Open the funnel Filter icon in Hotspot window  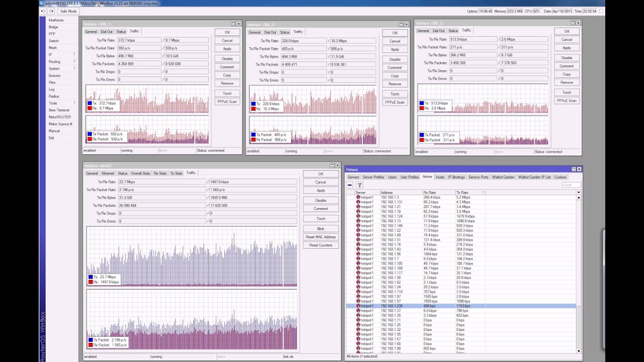click(x=360, y=185)
